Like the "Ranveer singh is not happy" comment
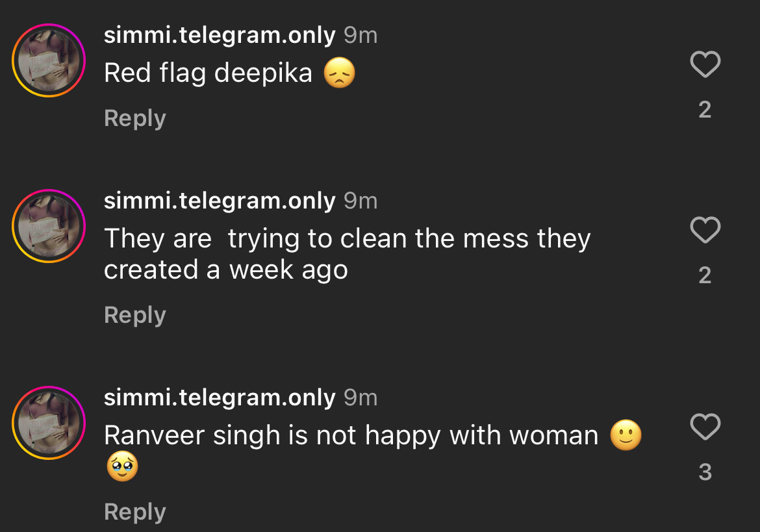The height and width of the screenshot is (532, 760). pyautogui.click(x=705, y=427)
